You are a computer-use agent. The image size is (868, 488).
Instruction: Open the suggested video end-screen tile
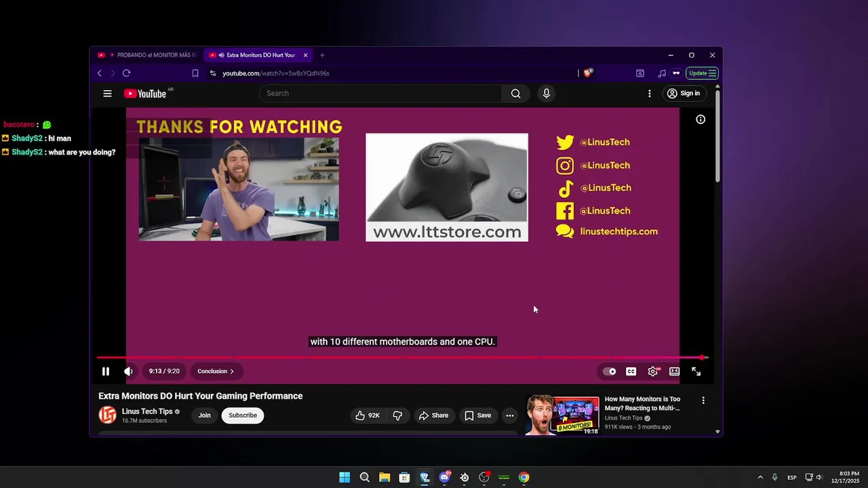click(239, 189)
